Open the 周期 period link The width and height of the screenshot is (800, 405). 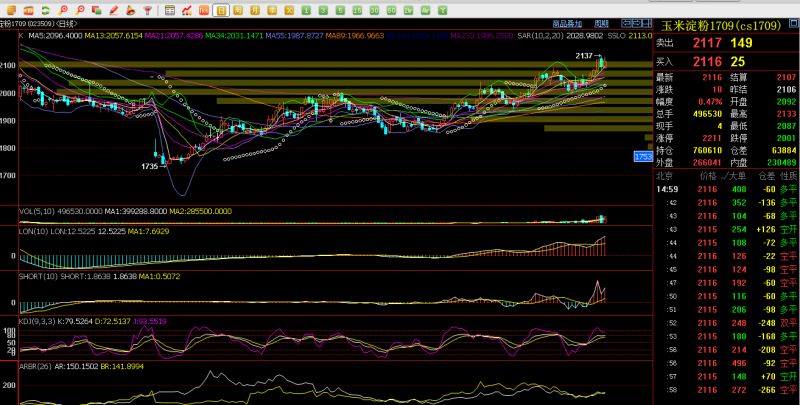601,23
